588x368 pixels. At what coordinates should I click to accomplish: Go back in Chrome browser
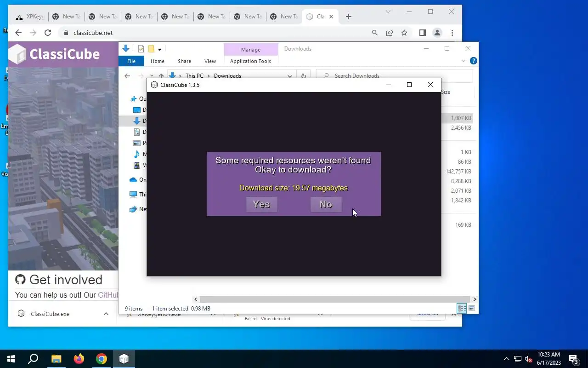pos(18,33)
